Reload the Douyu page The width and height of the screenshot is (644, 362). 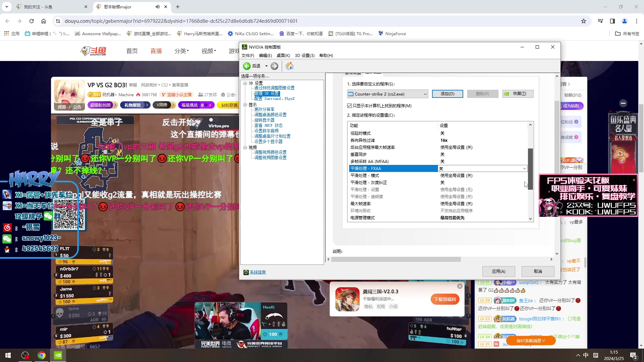pos(32,21)
